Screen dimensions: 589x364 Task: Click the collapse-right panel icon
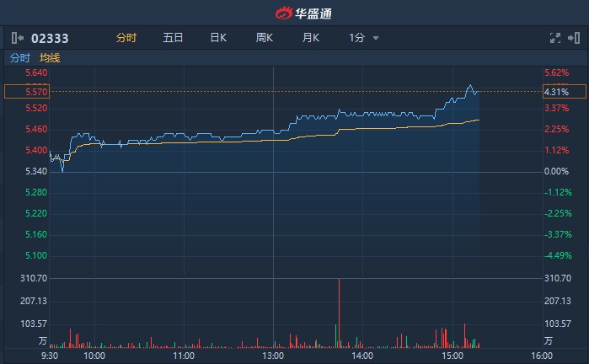coord(574,38)
